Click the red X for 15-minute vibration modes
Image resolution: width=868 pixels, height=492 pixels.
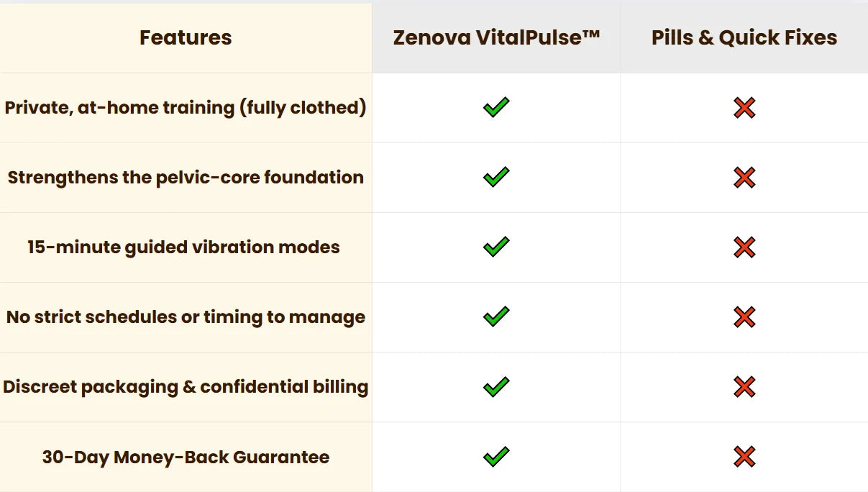[x=744, y=247]
